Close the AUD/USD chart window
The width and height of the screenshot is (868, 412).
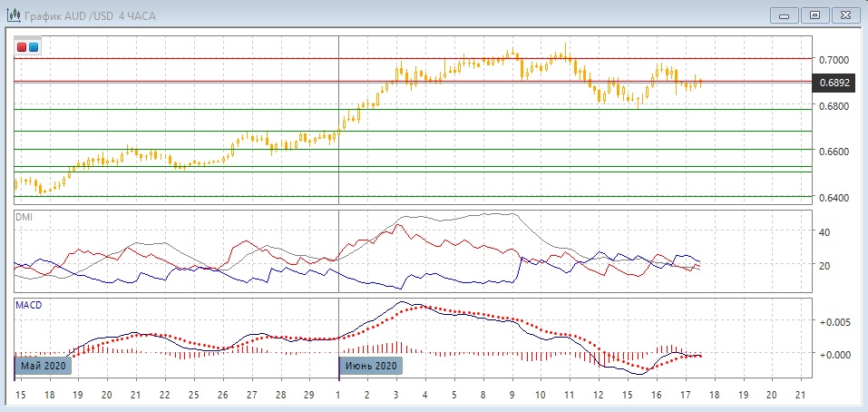[844, 15]
